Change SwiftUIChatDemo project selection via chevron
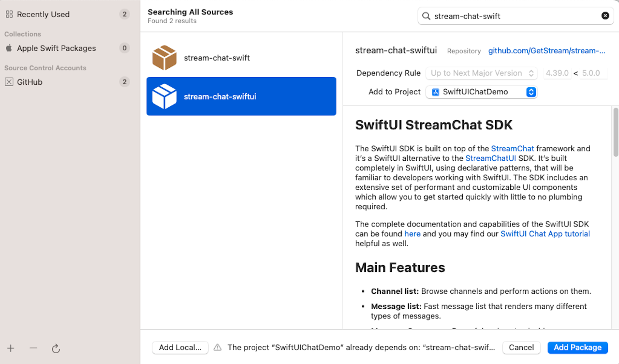This screenshot has width=619, height=364. (530, 92)
